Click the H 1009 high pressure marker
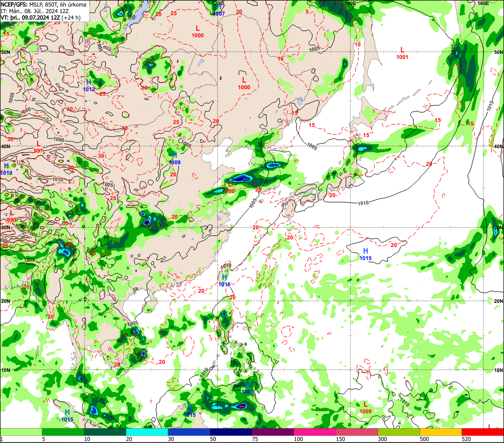 174,159
